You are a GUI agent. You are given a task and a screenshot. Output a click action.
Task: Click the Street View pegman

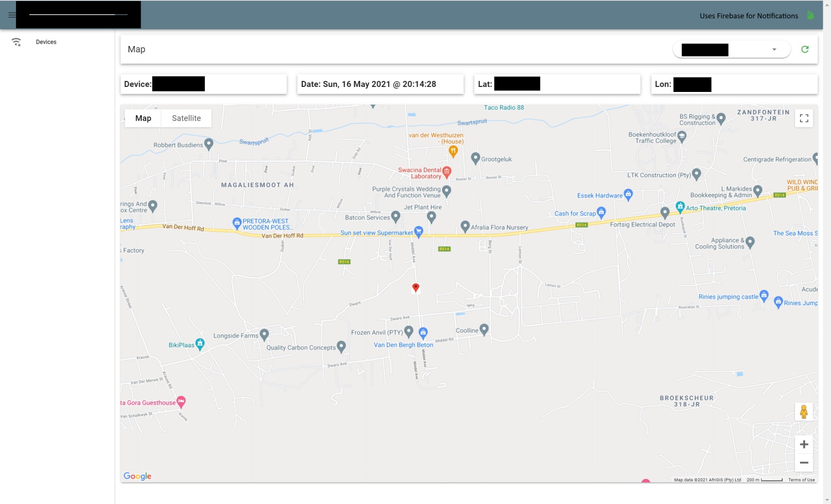point(804,412)
